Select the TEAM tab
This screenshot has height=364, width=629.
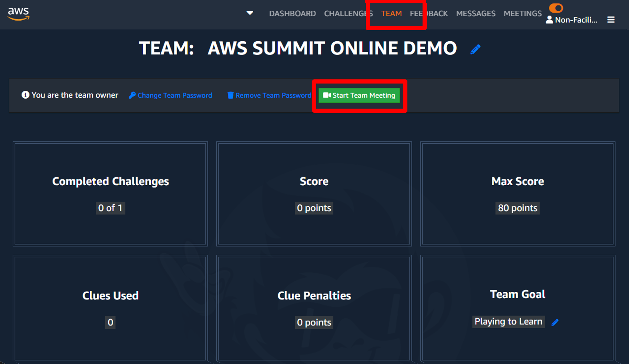[x=391, y=13]
